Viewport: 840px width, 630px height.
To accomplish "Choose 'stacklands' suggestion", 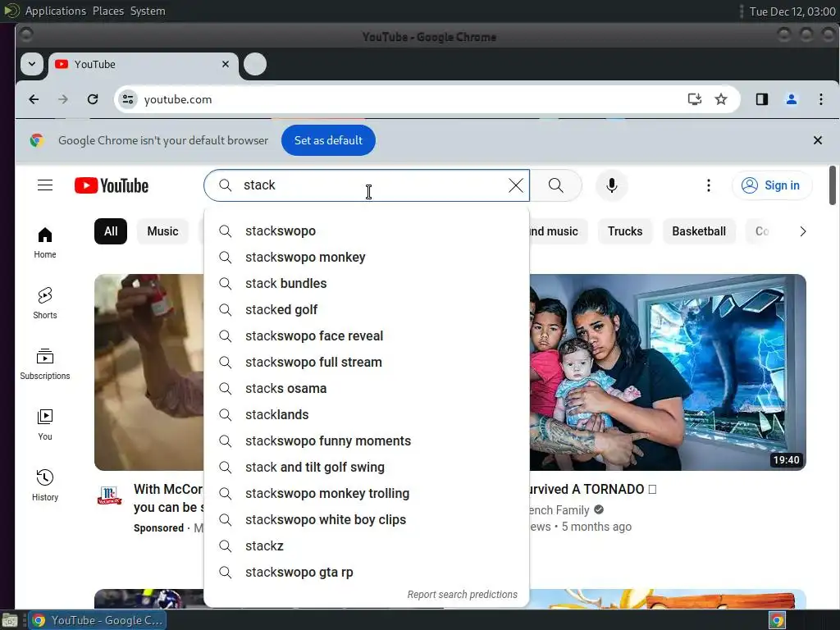I will coord(367,414).
